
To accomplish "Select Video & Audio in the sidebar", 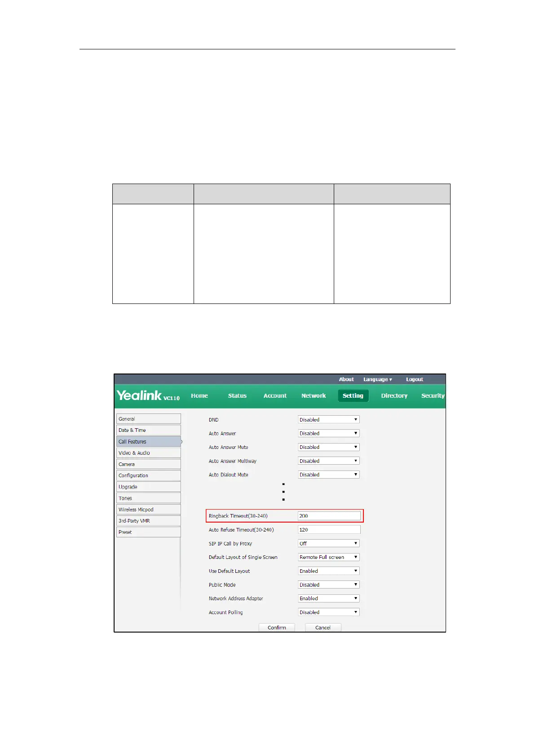I will 149,453.
